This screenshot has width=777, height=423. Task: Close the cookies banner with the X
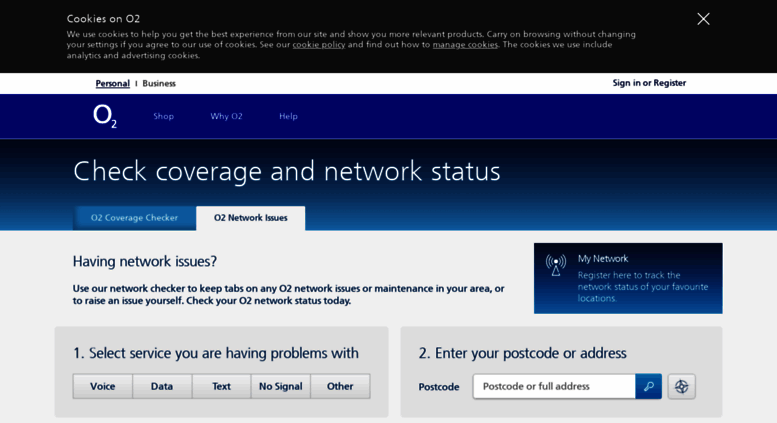(703, 19)
